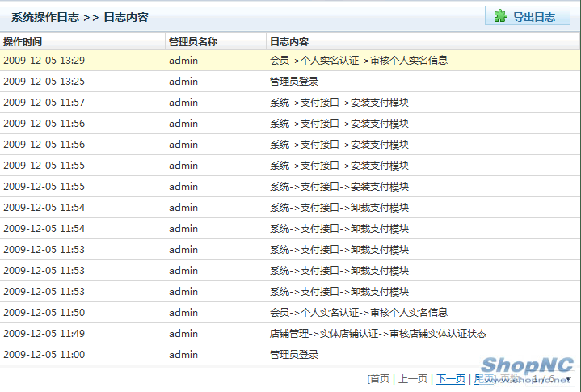Go to next page via 下一页
This screenshot has height=392, width=581.
[451, 378]
